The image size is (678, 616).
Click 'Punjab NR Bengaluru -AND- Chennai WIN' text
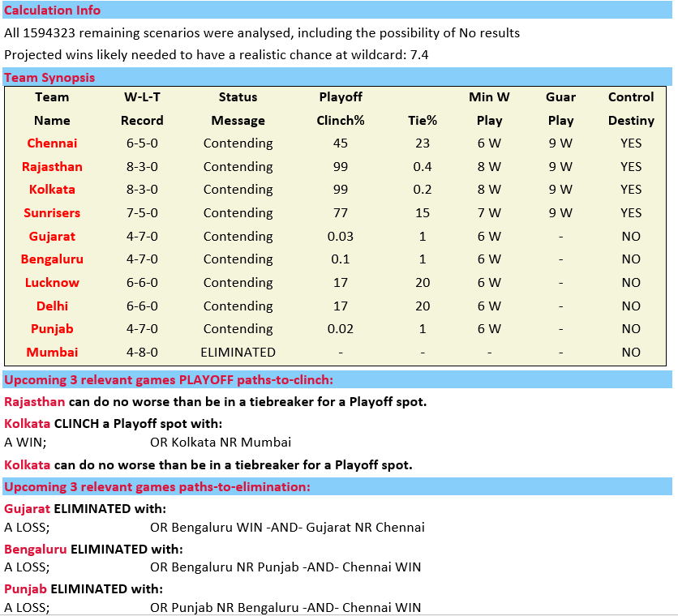pyautogui.click(x=296, y=607)
